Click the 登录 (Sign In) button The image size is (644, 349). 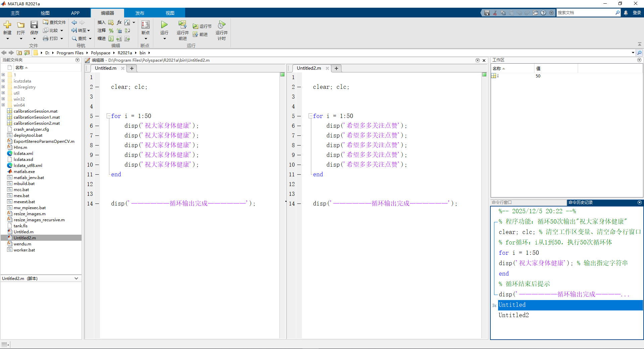[x=637, y=13]
